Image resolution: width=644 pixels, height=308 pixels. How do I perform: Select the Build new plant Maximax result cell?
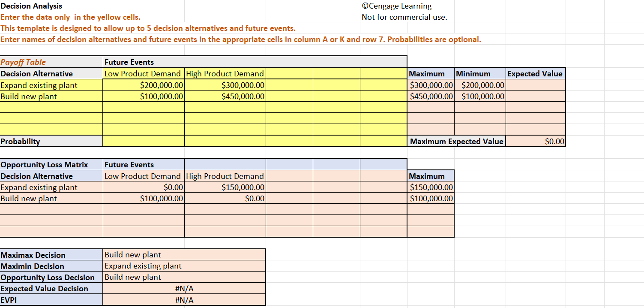tap(184, 255)
